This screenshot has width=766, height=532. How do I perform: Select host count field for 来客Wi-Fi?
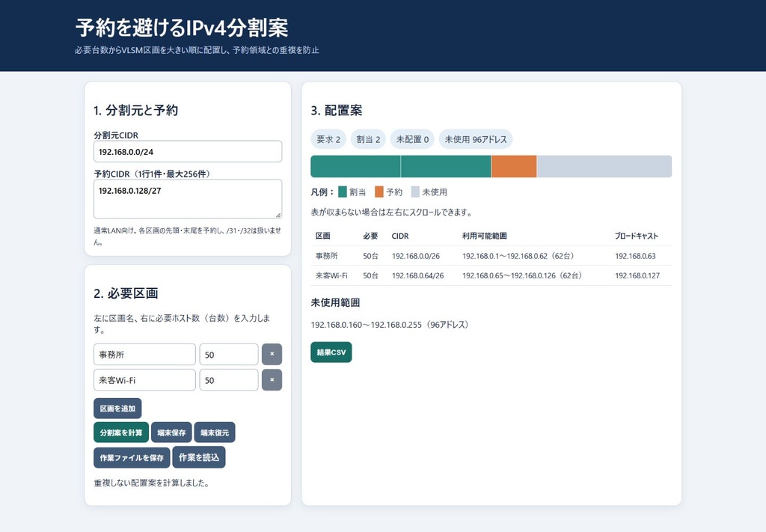[x=229, y=379]
